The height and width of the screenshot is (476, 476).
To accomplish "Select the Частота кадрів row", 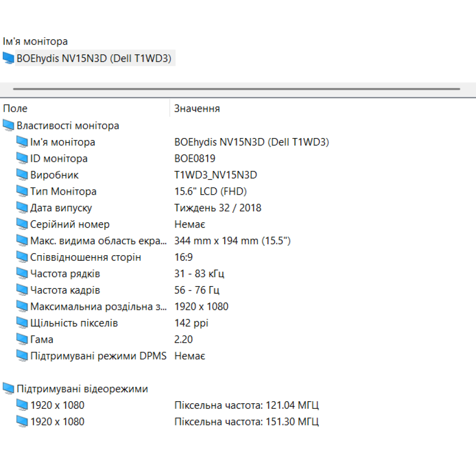I will pyautogui.click(x=65, y=290).
